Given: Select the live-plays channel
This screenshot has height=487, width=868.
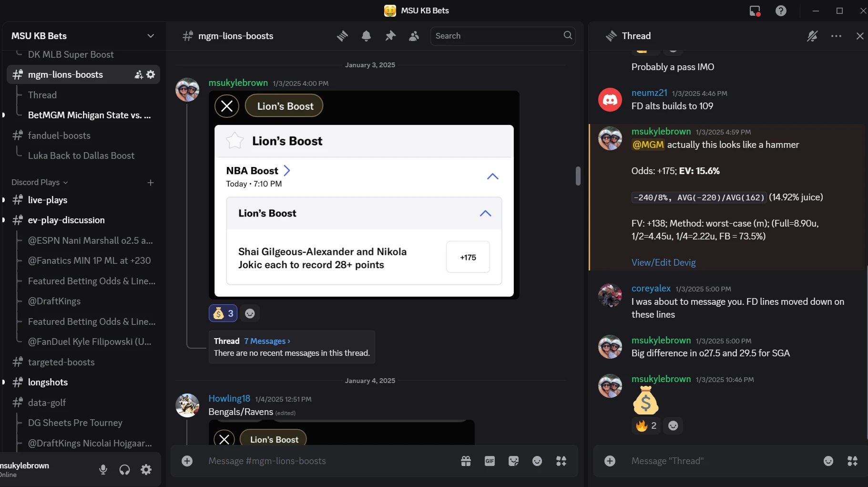Looking at the screenshot, I should 83,200.
